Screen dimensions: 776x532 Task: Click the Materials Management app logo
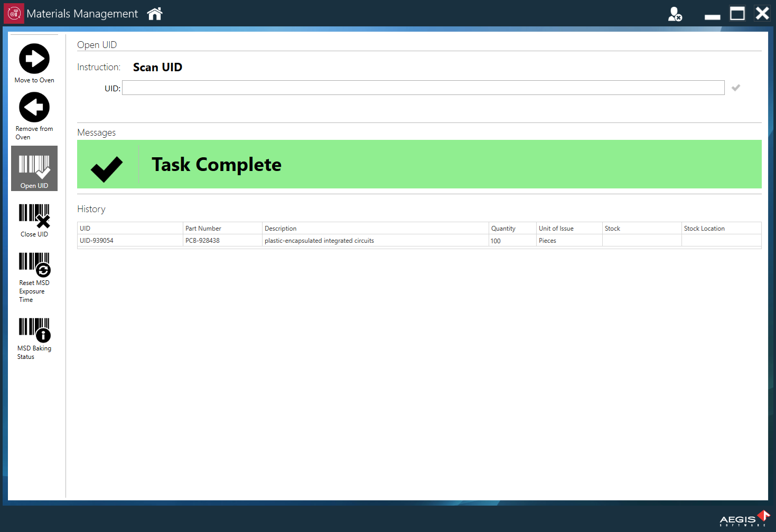tap(14, 14)
